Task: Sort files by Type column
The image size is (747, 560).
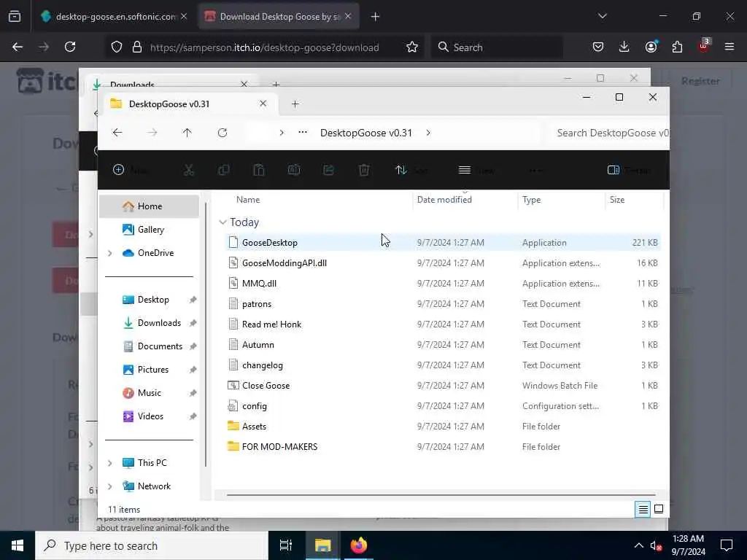Action: tap(532, 200)
